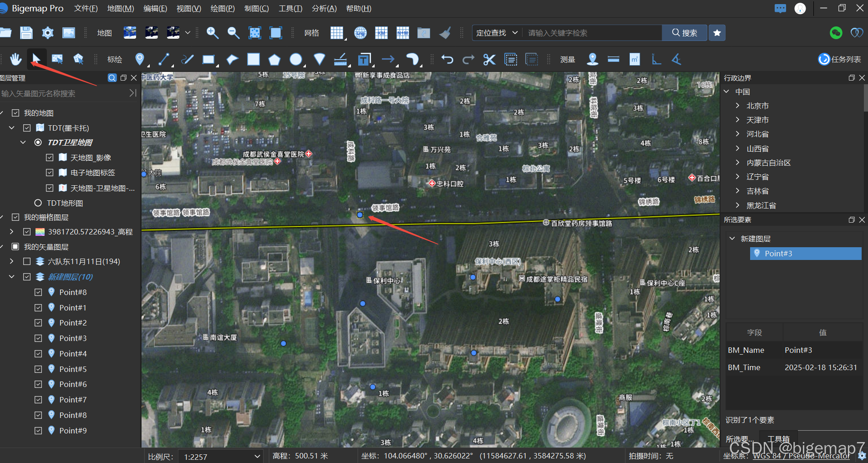The width and height of the screenshot is (868, 463).
Task: Collapse the 中国 boundary node
Action: [x=726, y=92]
